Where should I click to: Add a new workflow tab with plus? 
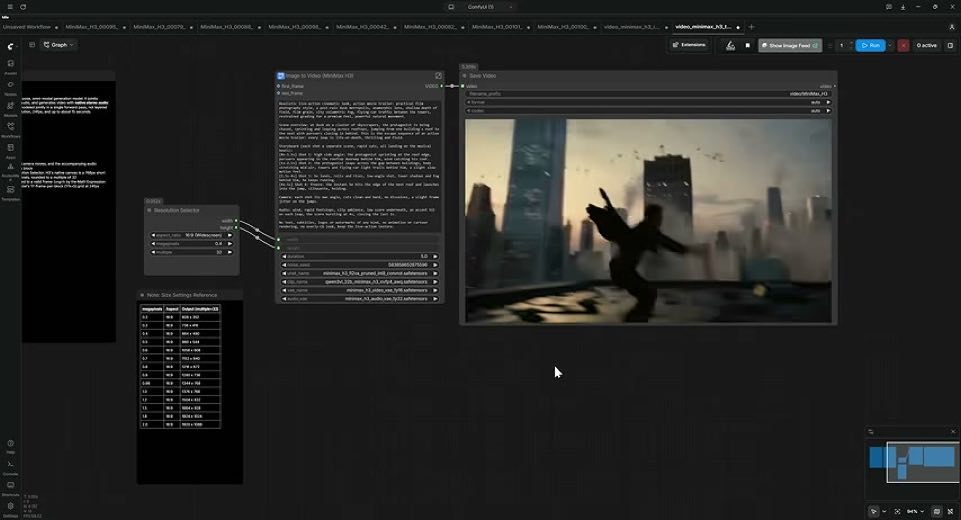pos(751,27)
